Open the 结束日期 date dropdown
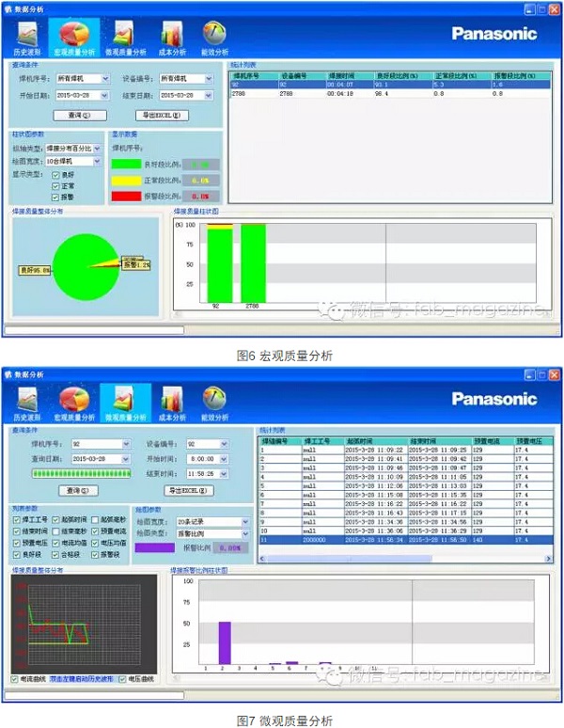The image size is (564, 728). 222,95
